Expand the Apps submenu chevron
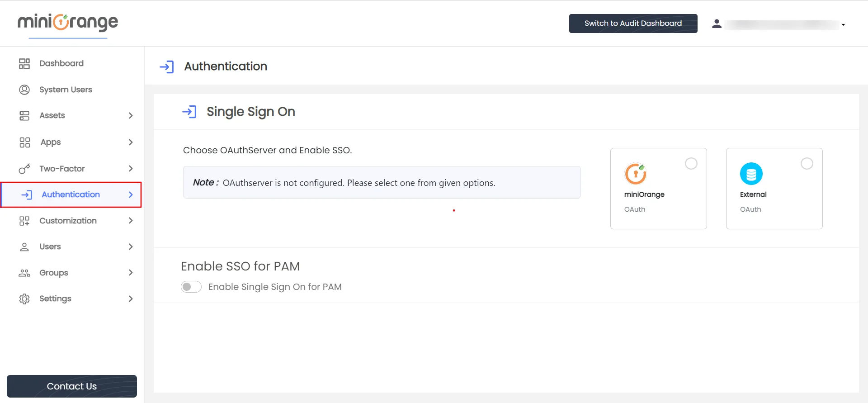 131,142
